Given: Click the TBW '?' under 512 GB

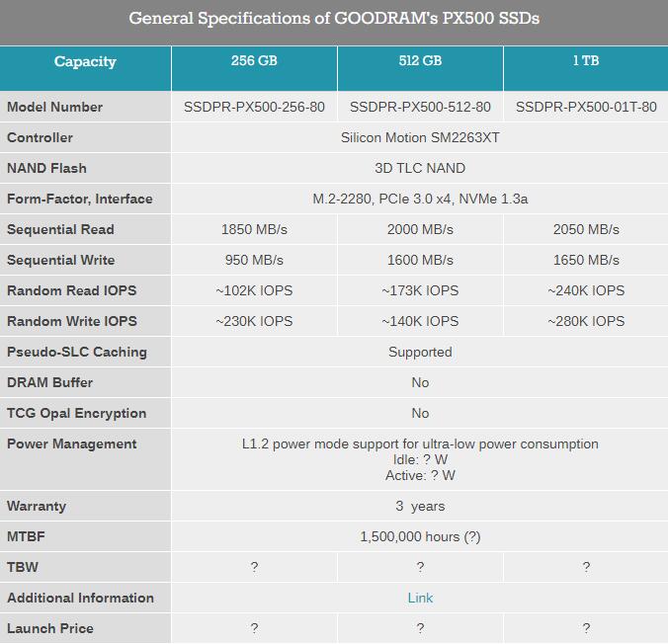Looking at the screenshot, I should click(420, 567).
